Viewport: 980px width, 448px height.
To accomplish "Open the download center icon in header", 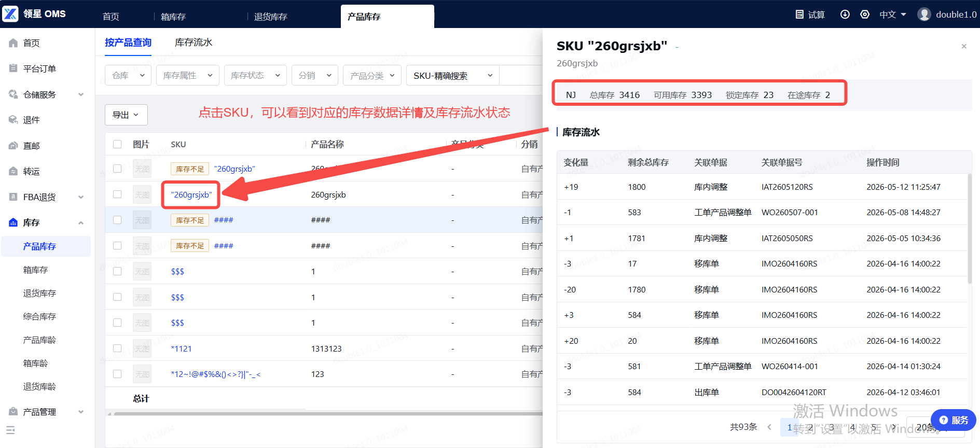I will (x=845, y=15).
